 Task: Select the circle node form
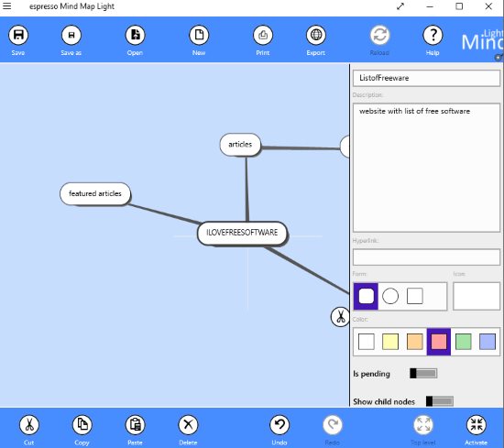390,296
